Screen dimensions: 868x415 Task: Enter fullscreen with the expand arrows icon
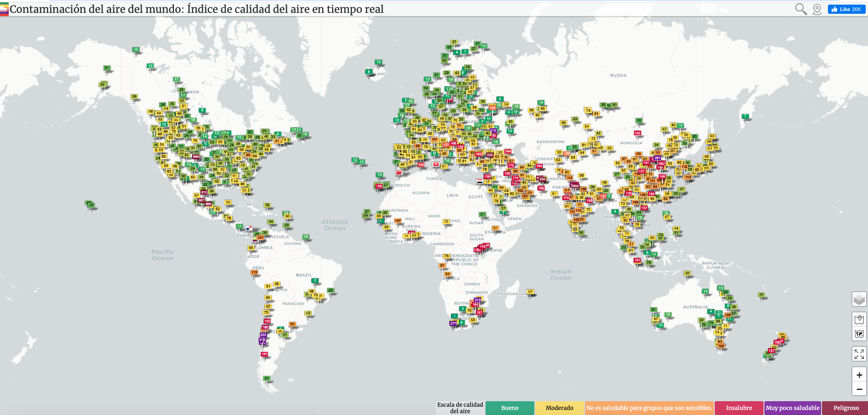[859, 354]
